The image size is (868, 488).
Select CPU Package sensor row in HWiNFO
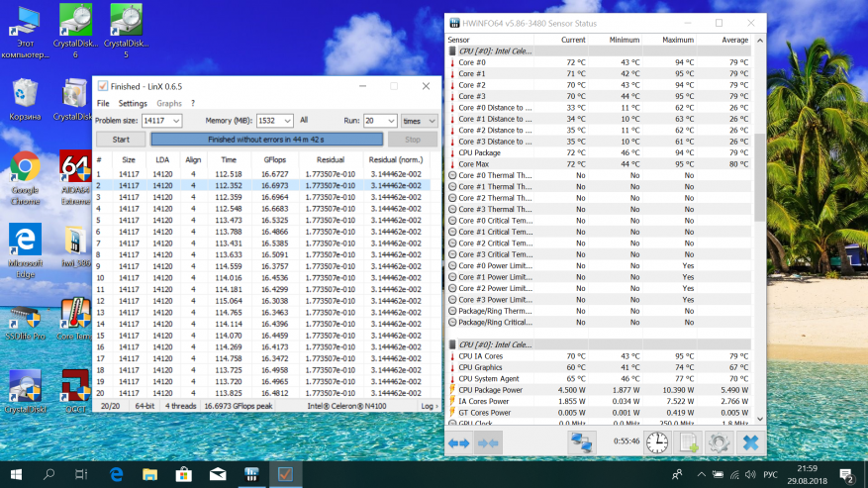click(x=599, y=152)
